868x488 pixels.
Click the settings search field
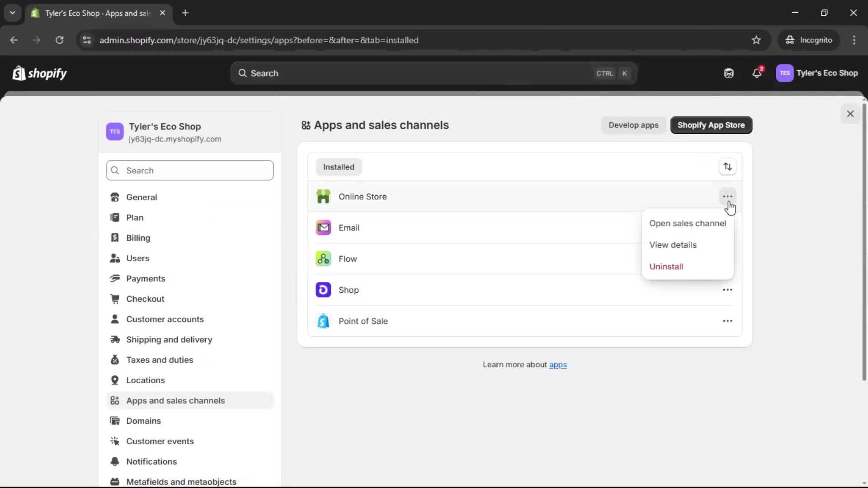[189, 170]
